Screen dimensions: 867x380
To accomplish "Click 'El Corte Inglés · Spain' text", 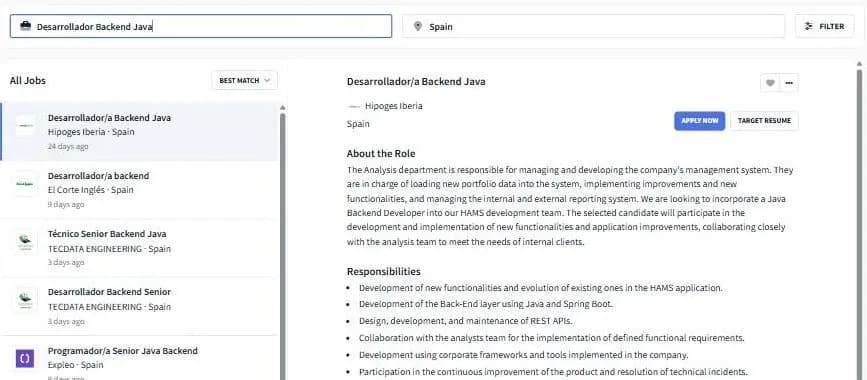I will coord(91,190).
